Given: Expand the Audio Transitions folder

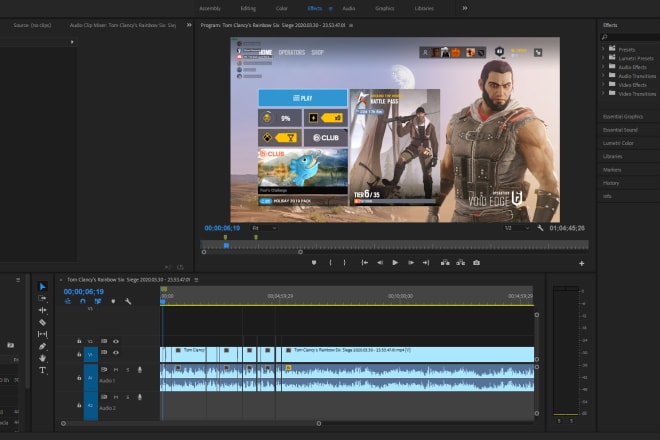Looking at the screenshot, I should [x=603, y=76].
